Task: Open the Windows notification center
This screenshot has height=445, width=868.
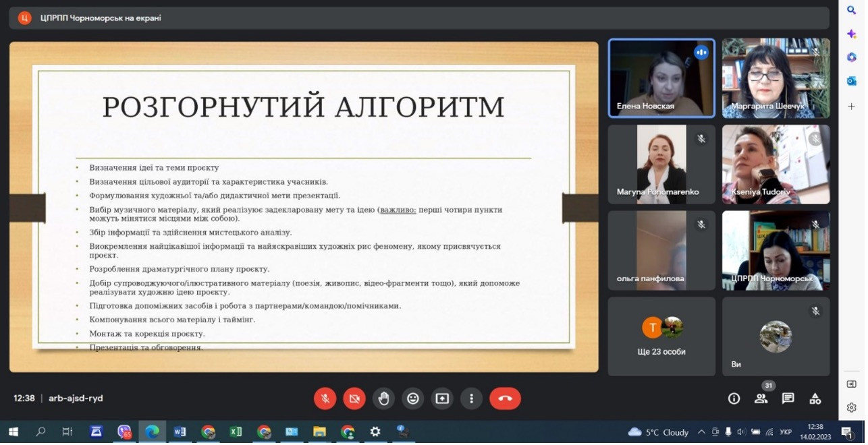Action: (846, 432)
